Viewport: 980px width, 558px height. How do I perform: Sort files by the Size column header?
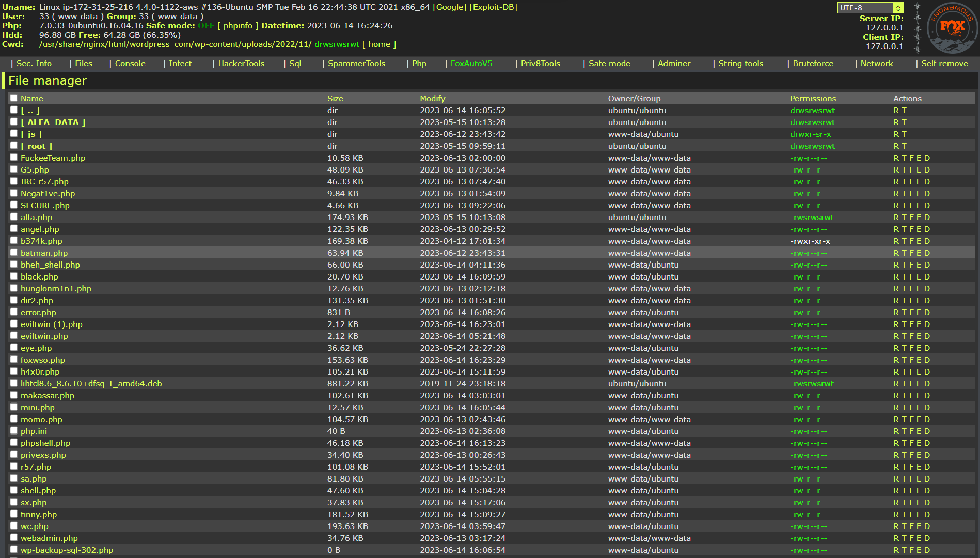pos(335,98)
